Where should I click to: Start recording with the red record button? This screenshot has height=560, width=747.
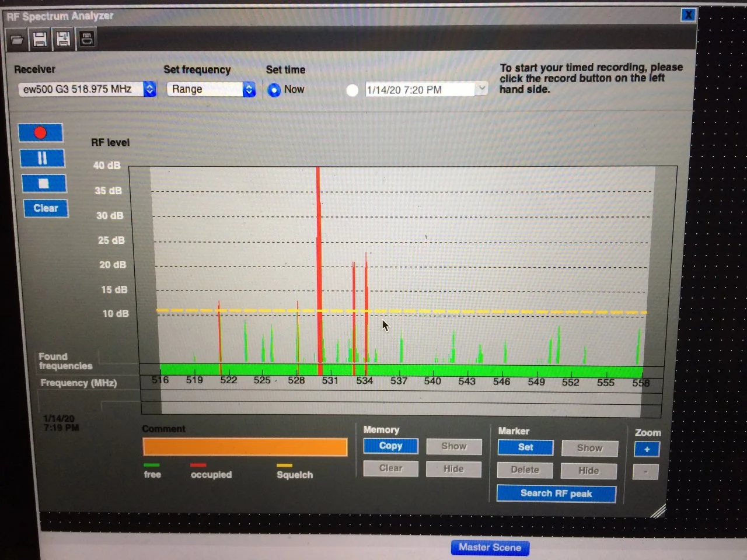click(x=40, y=133)
